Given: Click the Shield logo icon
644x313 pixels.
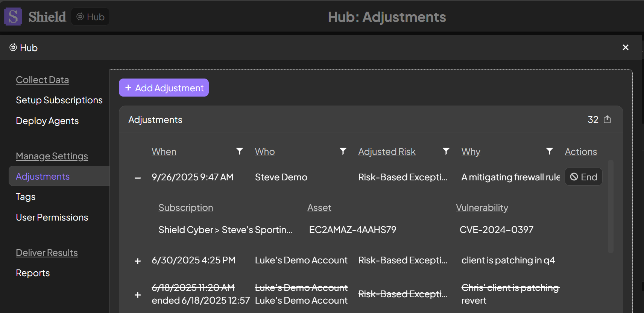Looking at the screenshot, I should pos(13,17).
